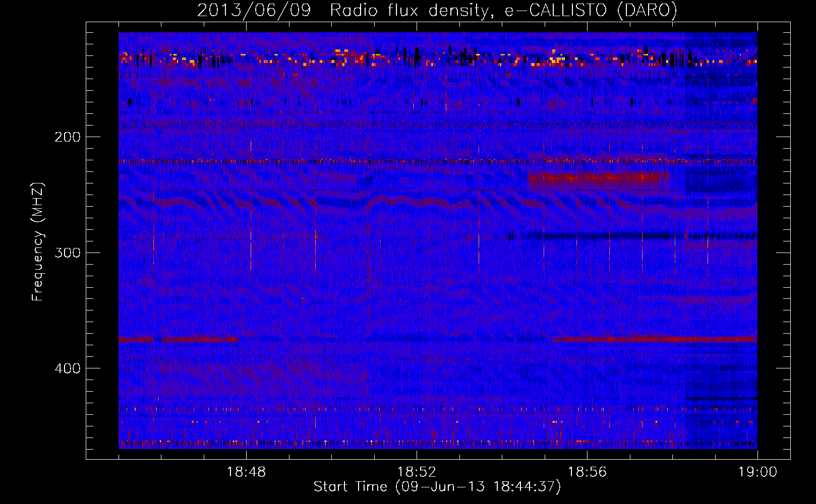This screenshot has height=504, width=816.
Task: Click the 'Start Time (09-Jun-13 18:44:37)' label
Action: [437, 487]
